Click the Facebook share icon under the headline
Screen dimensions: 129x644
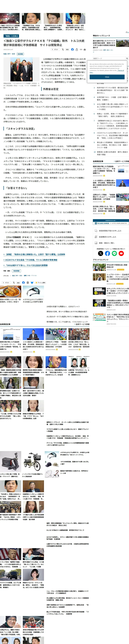pos(72,49)
